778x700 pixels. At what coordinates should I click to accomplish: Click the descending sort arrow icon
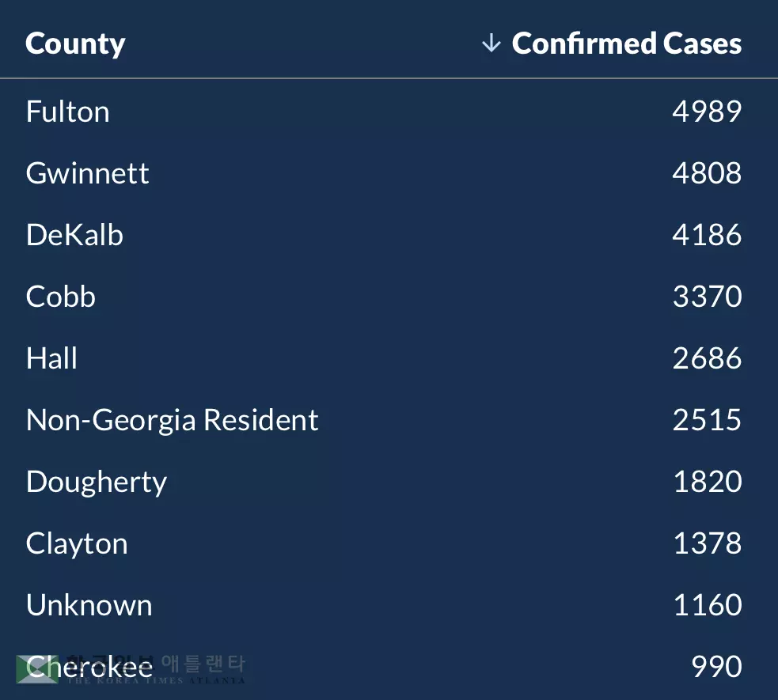491,44
